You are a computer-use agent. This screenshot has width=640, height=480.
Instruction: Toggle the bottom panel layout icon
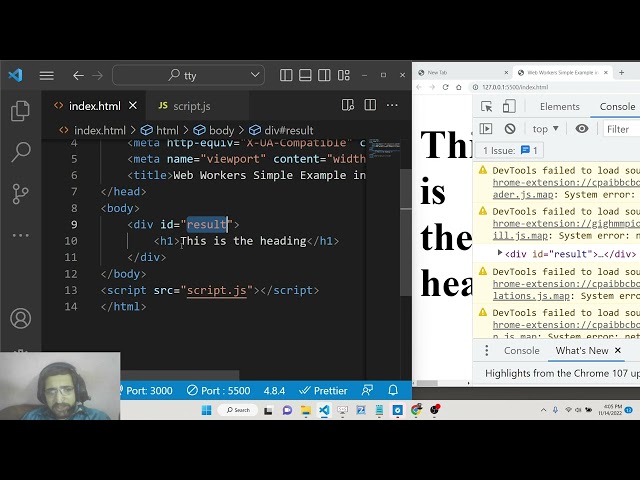[x=305, y=75]
